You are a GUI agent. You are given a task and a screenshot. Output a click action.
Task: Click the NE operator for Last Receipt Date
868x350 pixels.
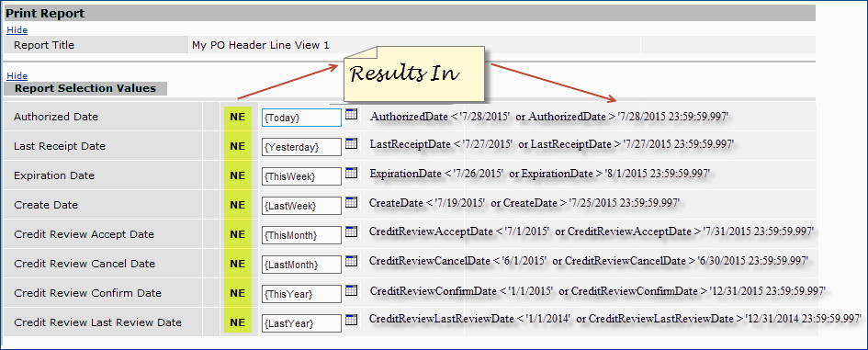click(238, 146)
